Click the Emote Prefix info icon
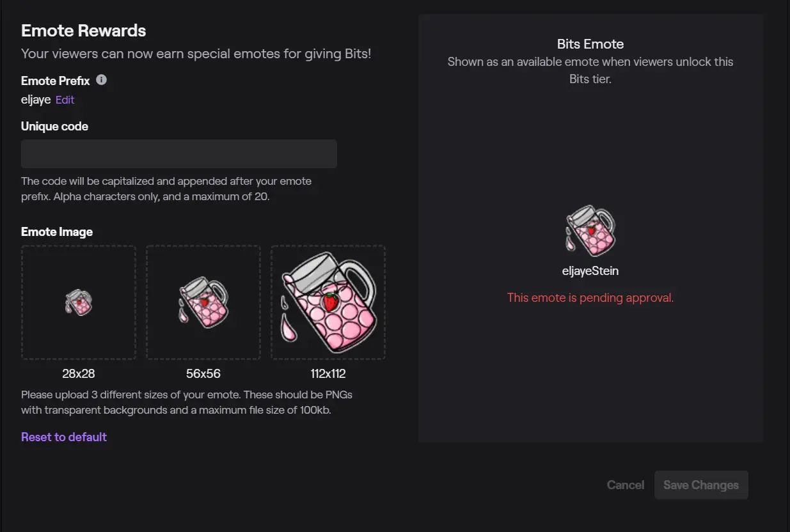790x532 pixels. point(101,81)
